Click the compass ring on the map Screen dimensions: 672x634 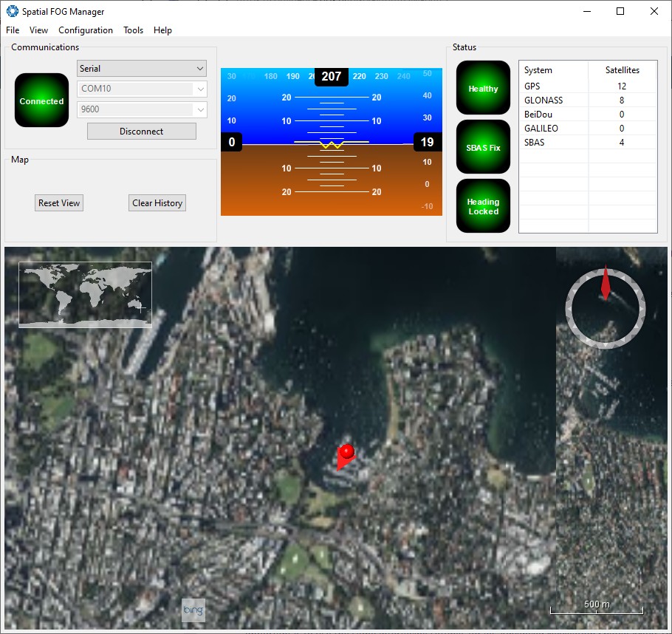click(606, 308)
